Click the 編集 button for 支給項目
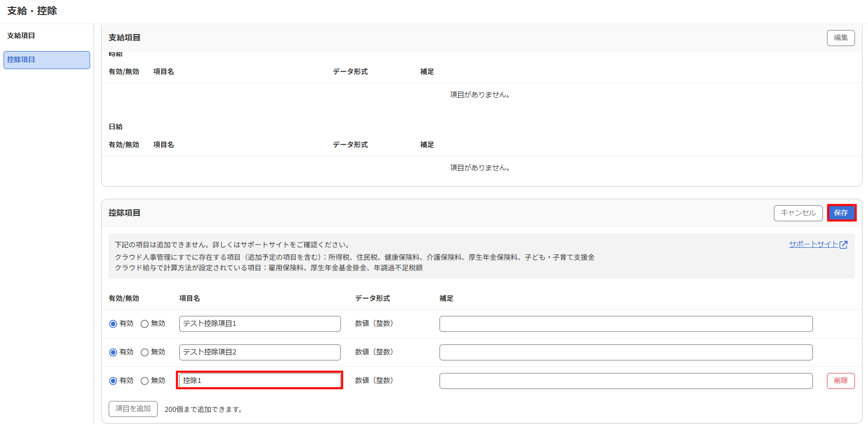 tap(840, 38)
